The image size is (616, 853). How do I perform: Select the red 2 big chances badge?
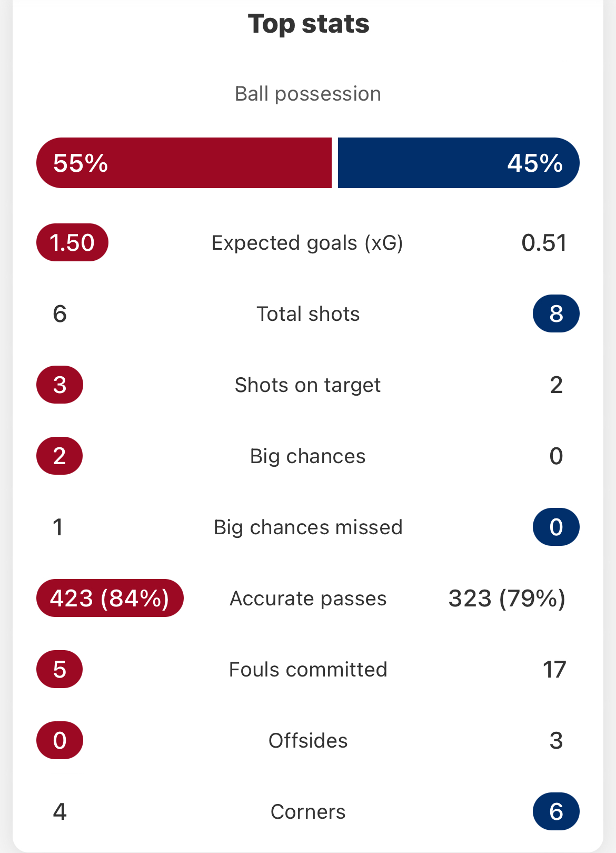(59, 456)
